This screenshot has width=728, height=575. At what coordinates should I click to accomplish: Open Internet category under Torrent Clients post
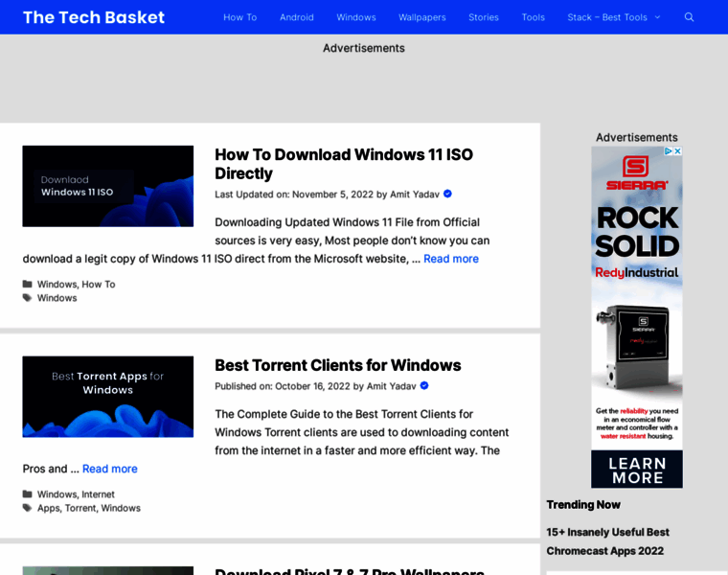point(98,494)
